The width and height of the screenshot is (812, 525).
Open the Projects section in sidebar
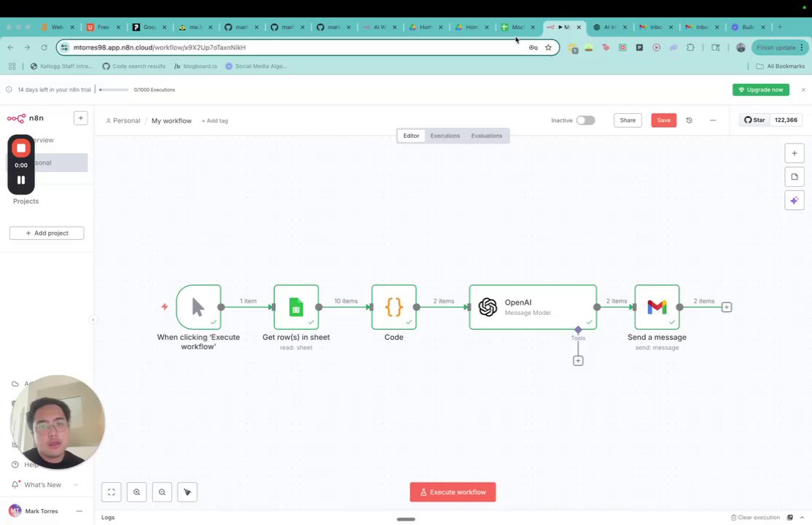tap(26, 201)
